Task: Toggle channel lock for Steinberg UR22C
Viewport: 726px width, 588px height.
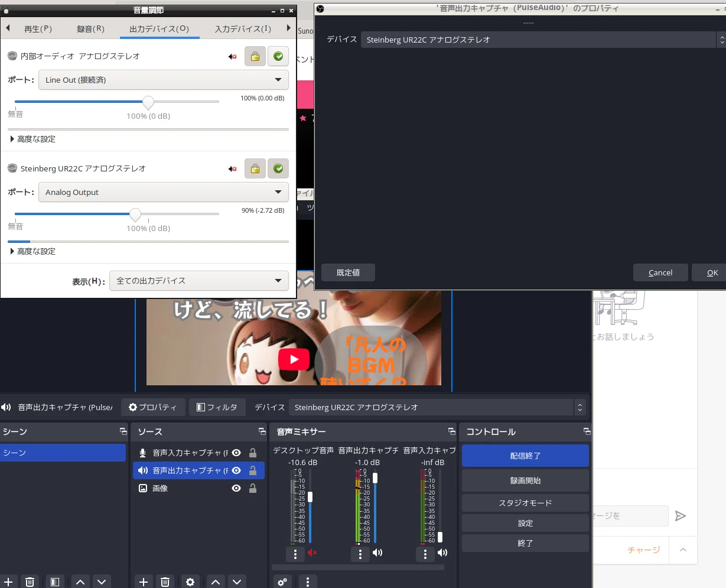Action: (255, 169)
